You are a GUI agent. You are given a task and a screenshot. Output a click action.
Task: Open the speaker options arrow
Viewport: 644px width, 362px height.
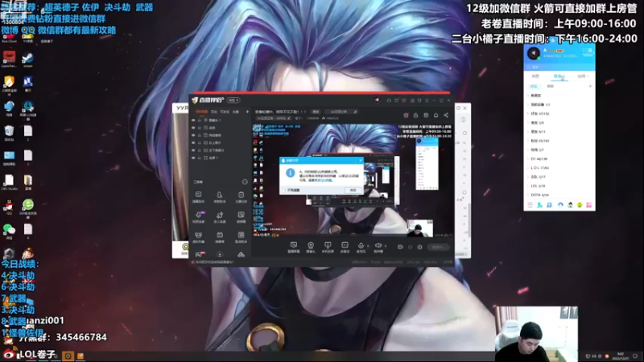coord(386,246)
